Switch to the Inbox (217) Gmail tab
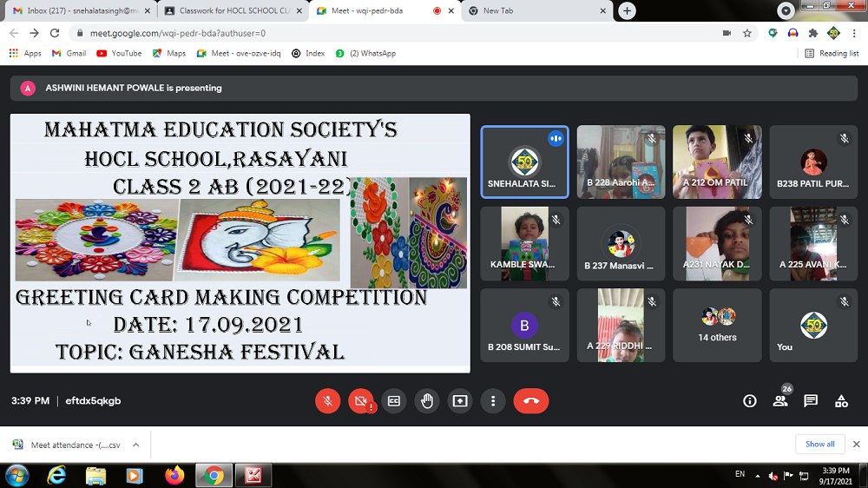 point(78,10)
